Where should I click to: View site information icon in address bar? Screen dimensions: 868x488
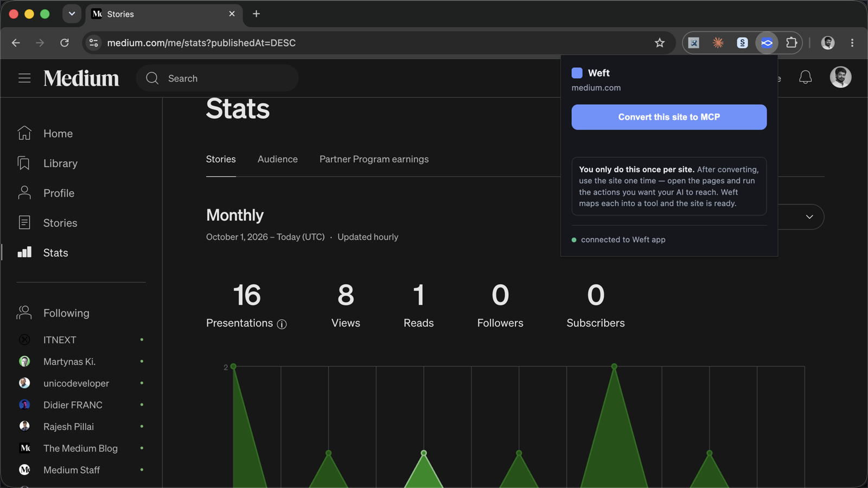94,43
